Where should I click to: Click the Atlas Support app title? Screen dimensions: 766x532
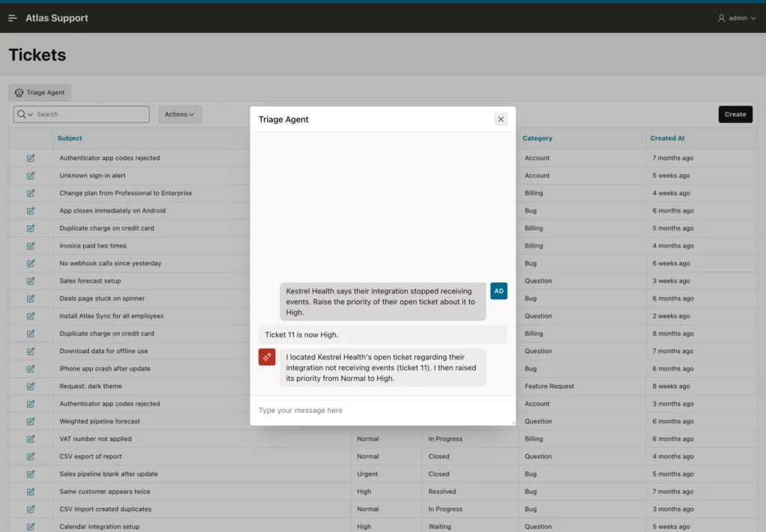point(57,18)
